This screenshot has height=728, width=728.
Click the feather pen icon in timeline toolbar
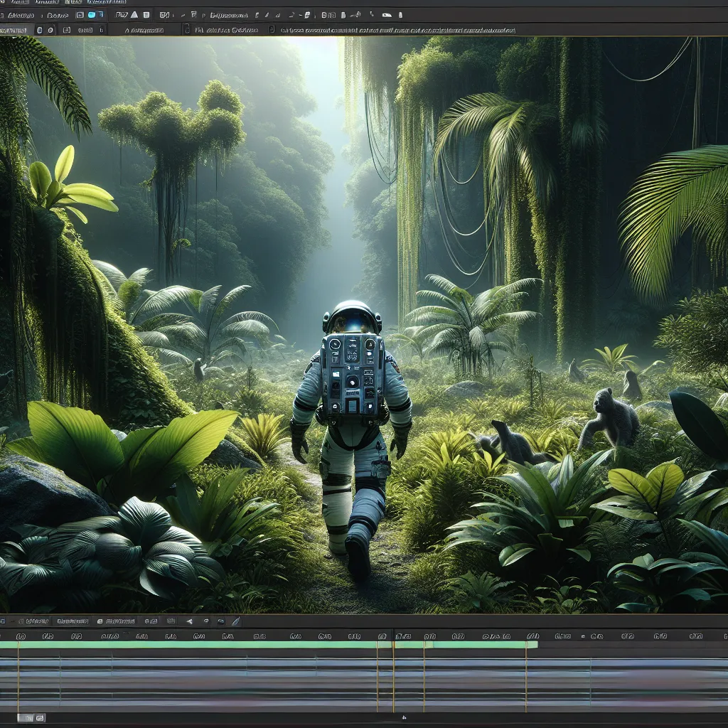pos(235,621)
